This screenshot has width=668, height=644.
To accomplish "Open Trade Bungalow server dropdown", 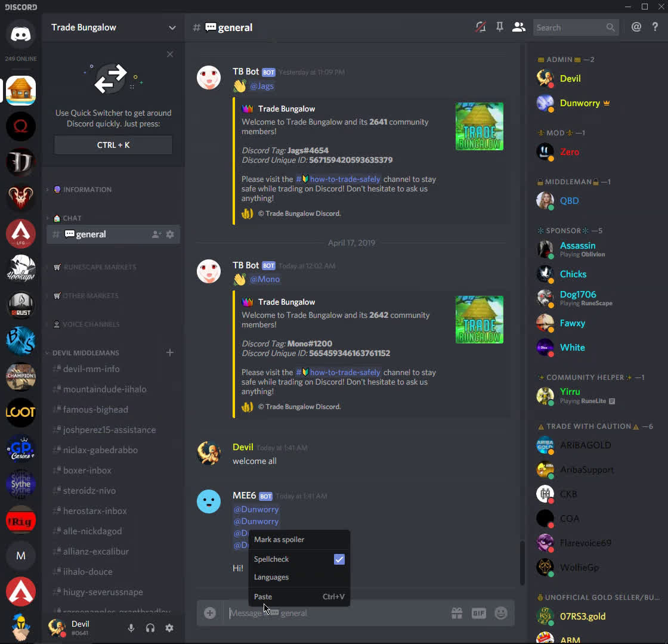I will click(x=172, y=27).
